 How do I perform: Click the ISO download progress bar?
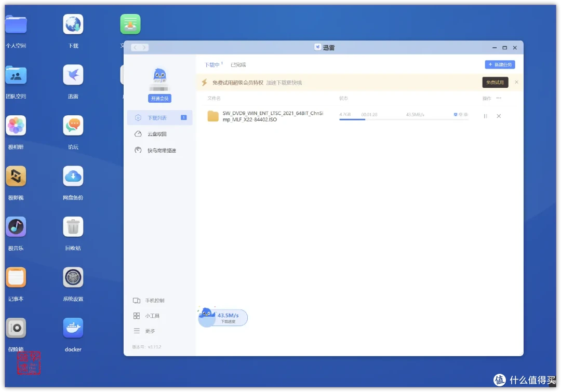click(404, 119)
